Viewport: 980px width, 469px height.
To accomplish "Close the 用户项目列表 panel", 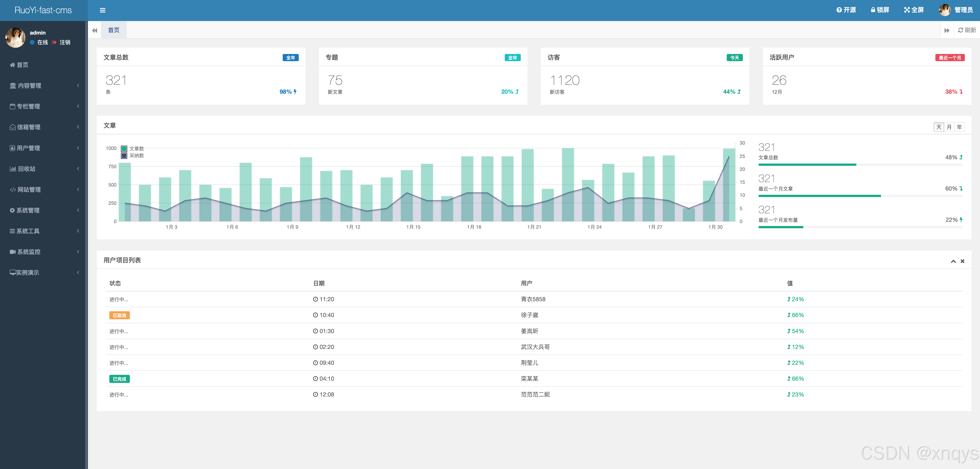I will tap(962, 261).
